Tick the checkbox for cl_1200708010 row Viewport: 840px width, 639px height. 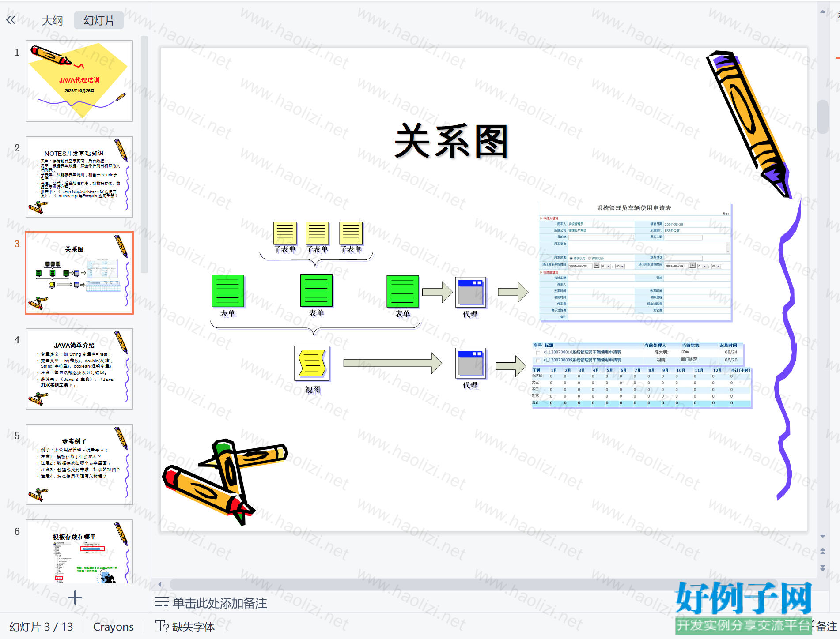pyautogui.click(x=538, y=353)
